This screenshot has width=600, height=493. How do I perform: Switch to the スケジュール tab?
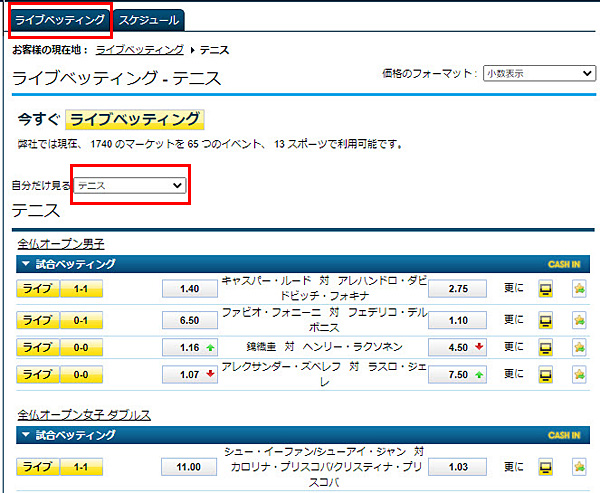point(149,20)
